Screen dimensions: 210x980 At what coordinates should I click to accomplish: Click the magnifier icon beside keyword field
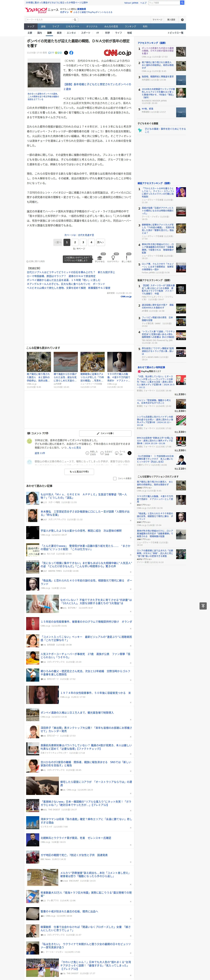(75, 19)
